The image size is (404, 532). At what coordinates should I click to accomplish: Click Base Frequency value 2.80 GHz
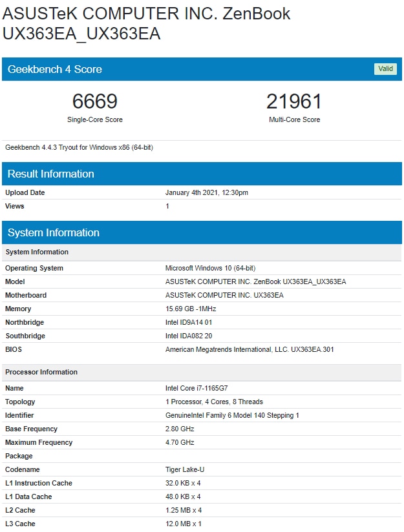click(180, 429)
